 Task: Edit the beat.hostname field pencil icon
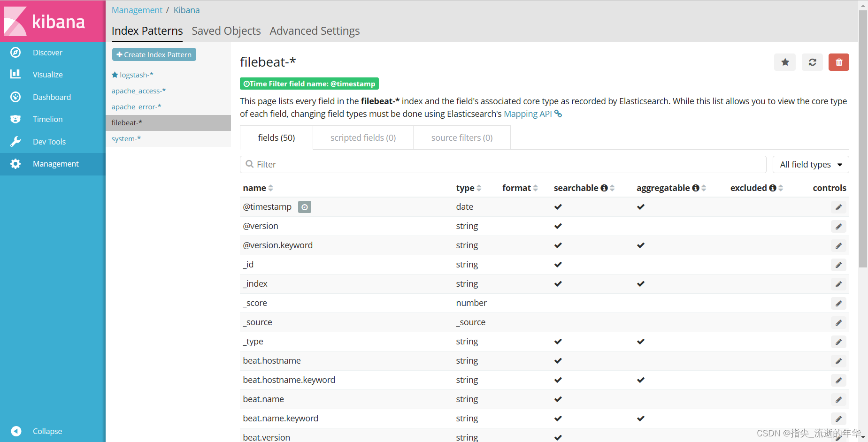tap(838, 361)
